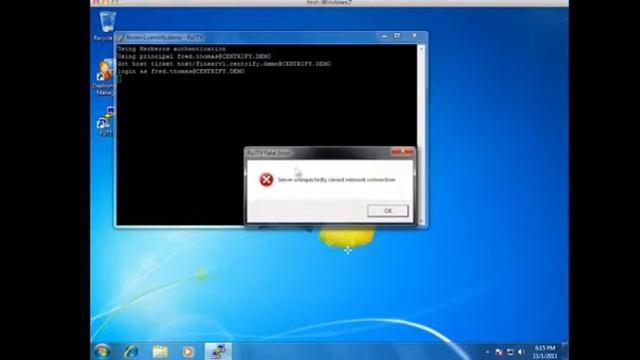640x360 pixels.
Task: Click the 'Server unexpectedly closed network connection' message
Action: [x=336, y=180]
